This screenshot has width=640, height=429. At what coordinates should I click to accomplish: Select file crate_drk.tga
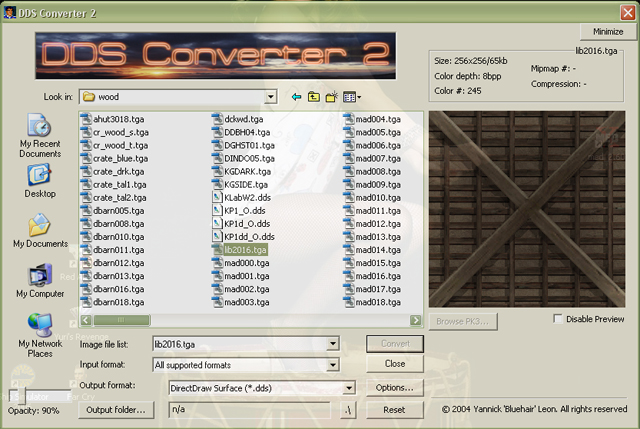tap(112, 171)
